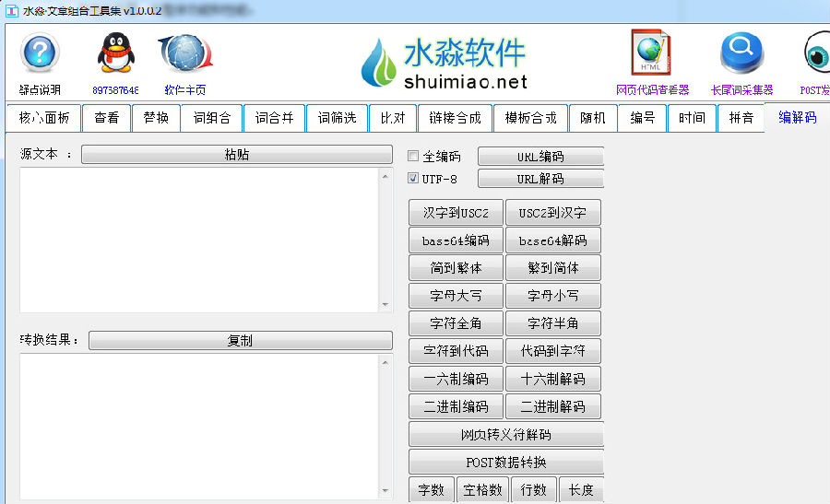Click the 字数 count button

[432, 490]
